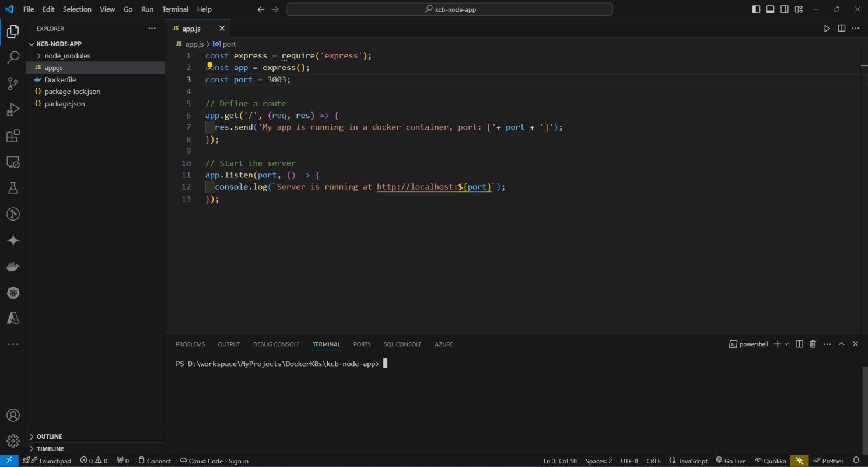Kill the terminal with trash icon

[x=813, y=344]
